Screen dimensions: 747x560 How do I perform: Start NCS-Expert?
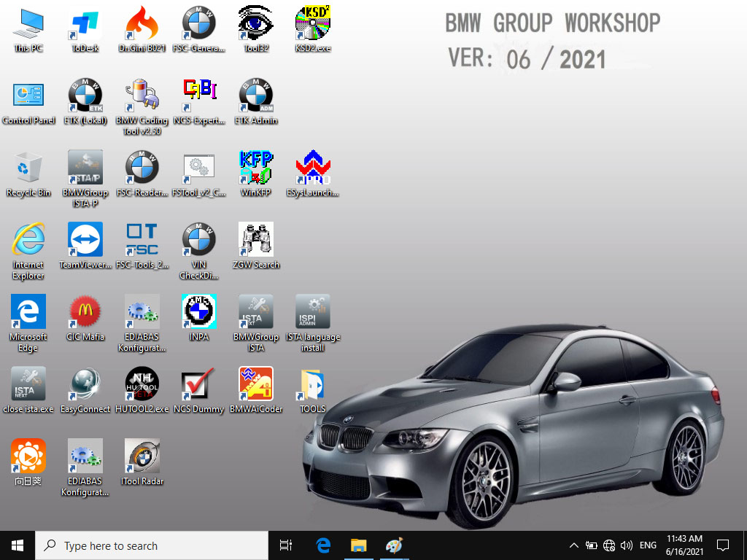point(198,96)
